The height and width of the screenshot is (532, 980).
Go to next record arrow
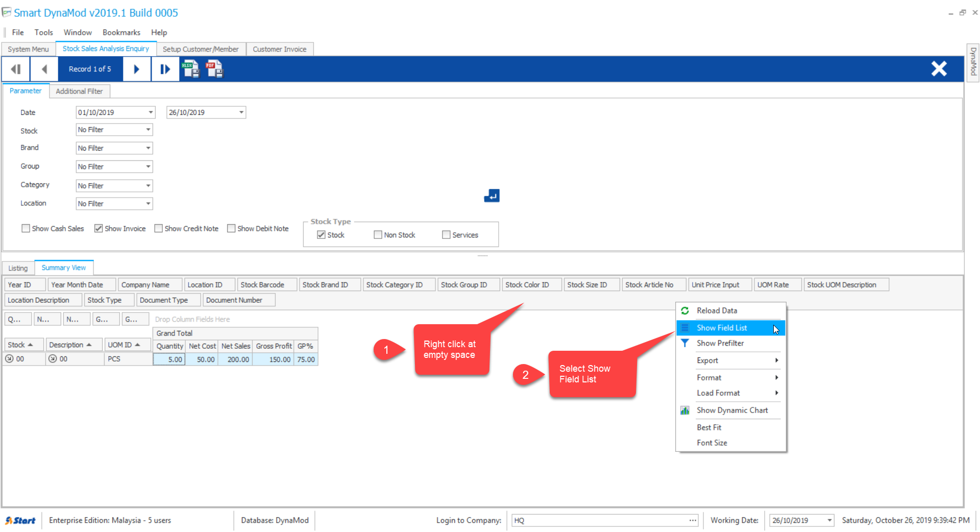coord(136,69)
